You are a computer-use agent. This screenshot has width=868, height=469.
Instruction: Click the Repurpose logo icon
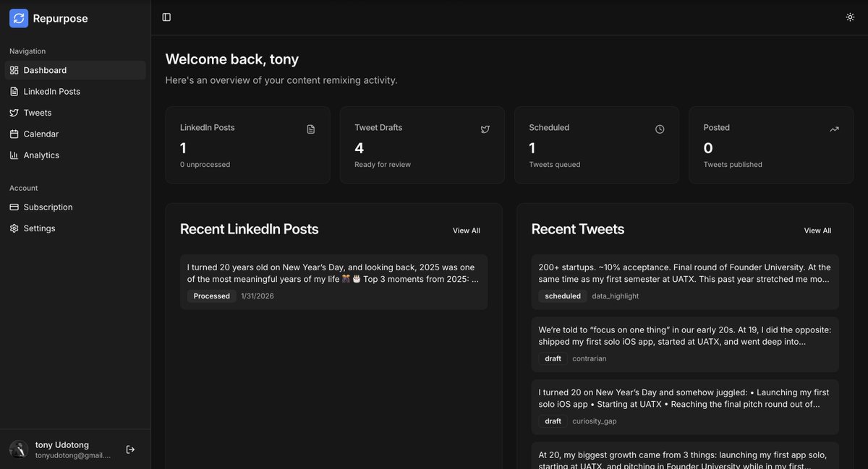pos(19,18)
